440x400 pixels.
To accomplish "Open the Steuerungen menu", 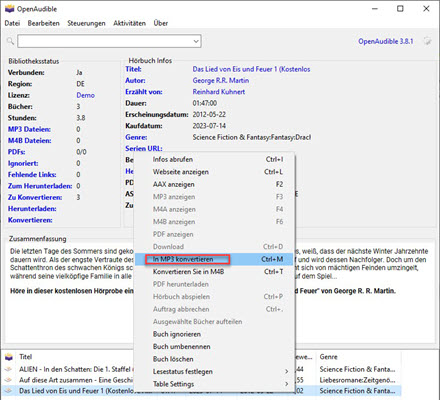I will pos(86,23).
